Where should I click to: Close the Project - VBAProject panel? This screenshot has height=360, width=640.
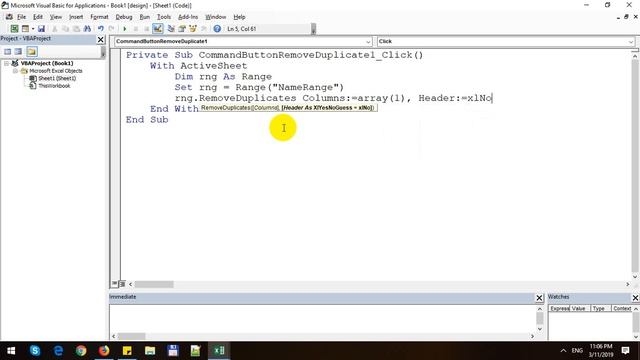[x=100, y=39]
